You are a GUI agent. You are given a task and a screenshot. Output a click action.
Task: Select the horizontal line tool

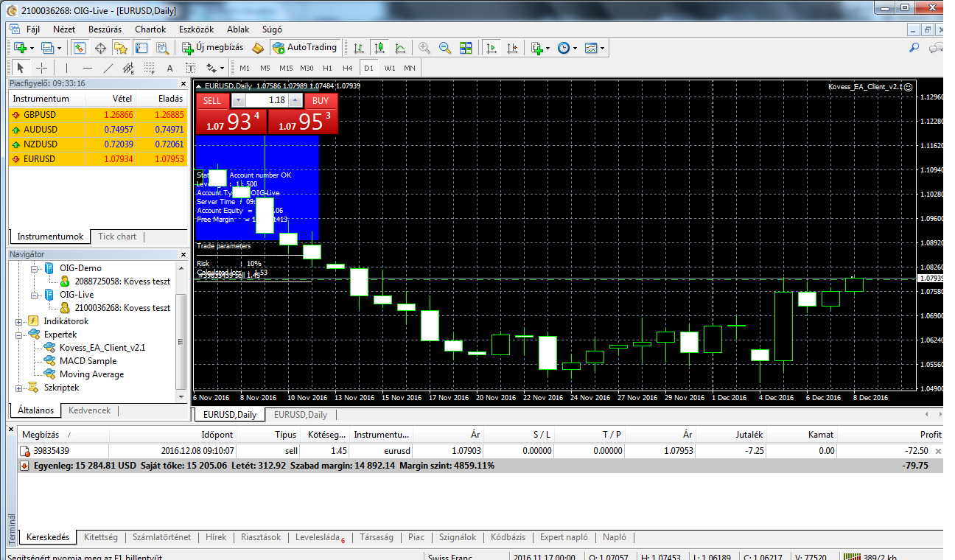(88, 68)
